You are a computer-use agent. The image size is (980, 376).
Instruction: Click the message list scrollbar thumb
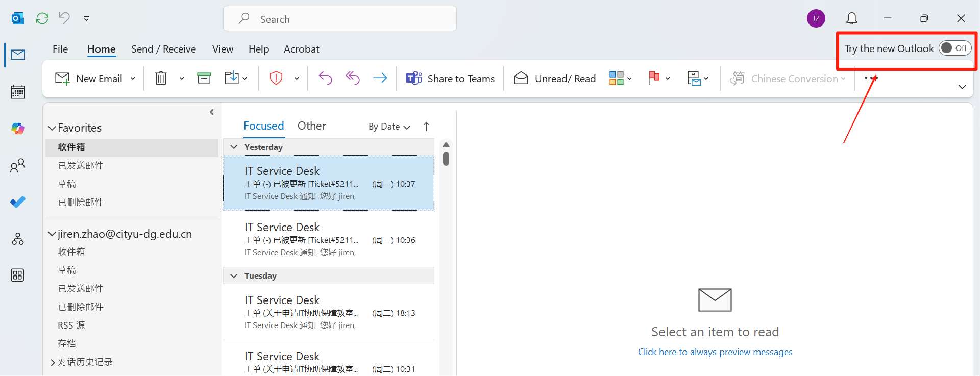446,159
